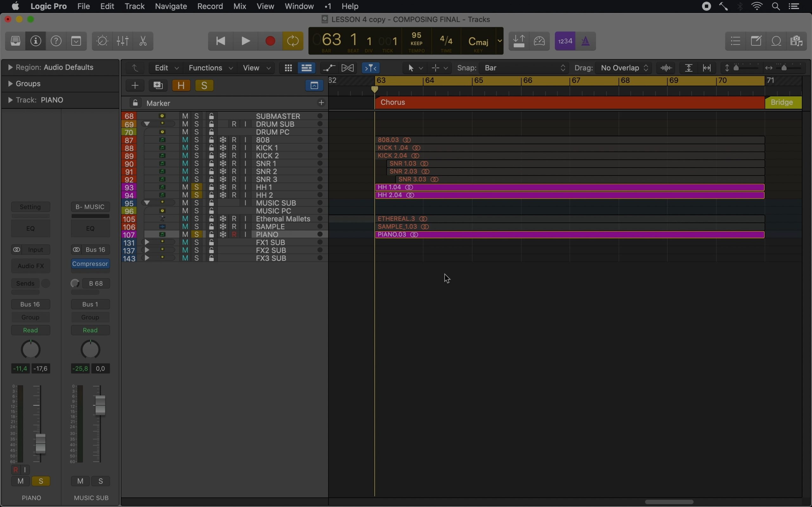Click the Record button in transport

270,41
